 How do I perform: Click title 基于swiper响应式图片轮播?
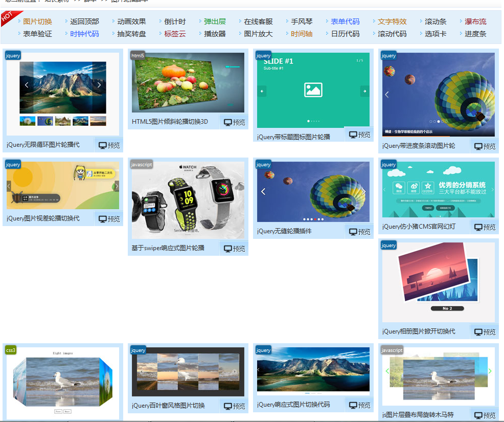(168, 248)
